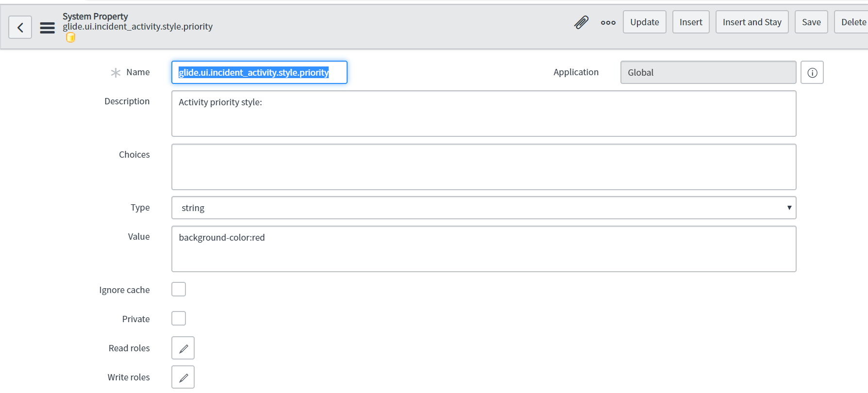This screenshot has width=868, height=393.
Task: Click the Insert button
Action: [691, 22]
